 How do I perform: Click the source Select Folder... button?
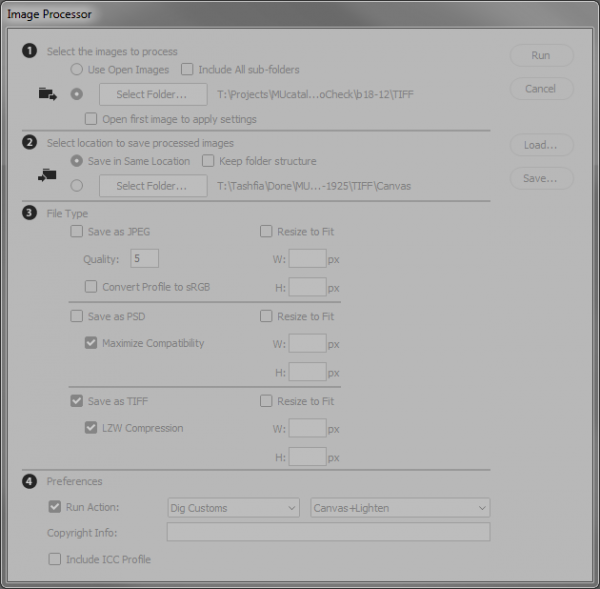point(151,95)
